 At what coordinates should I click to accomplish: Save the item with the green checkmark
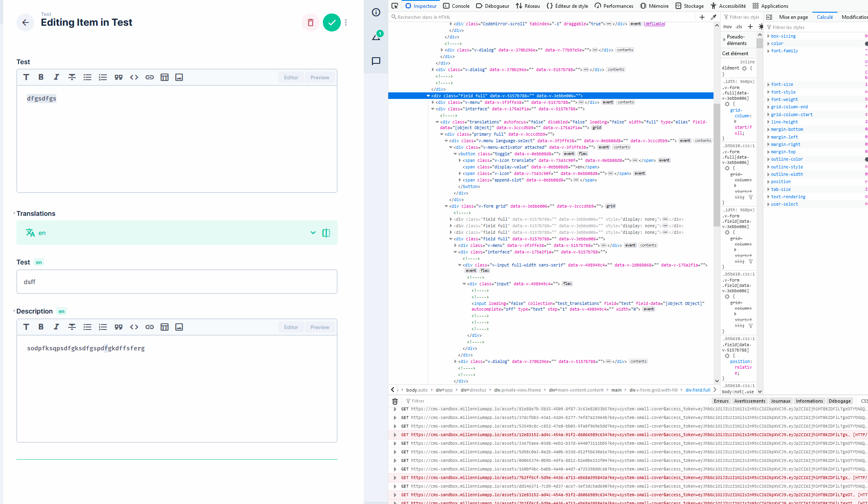click(x=331, y=22)
